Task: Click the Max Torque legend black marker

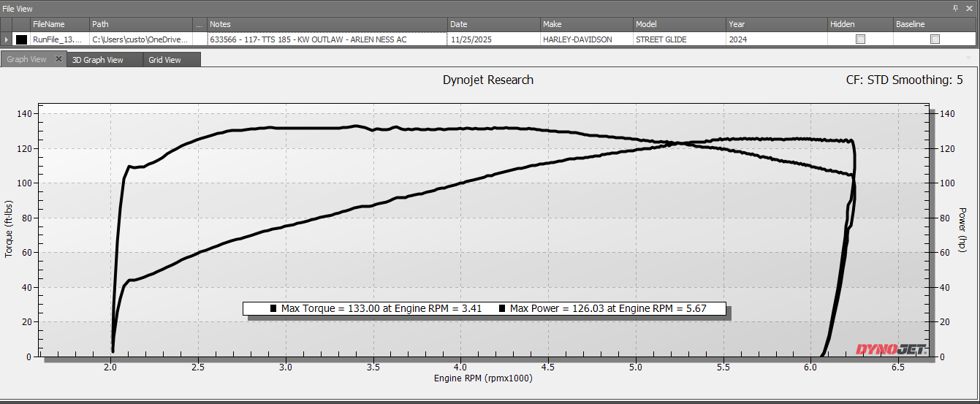Action: (273, 309)
